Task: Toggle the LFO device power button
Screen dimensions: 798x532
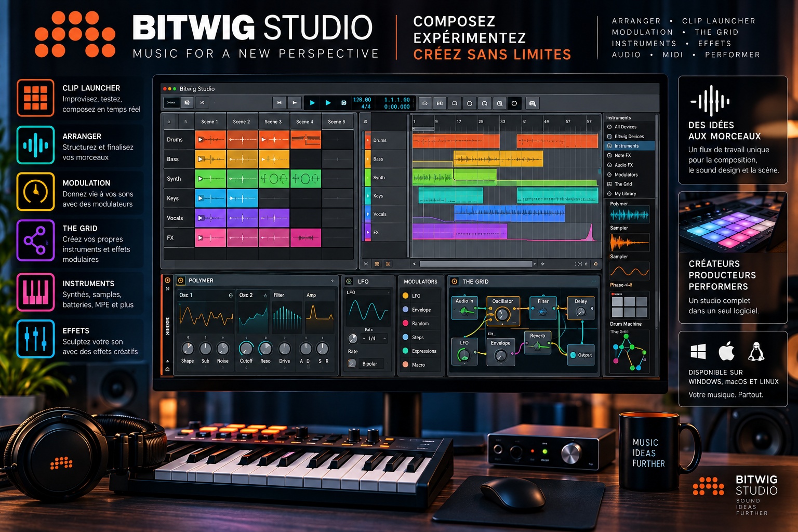Action: 349,281
